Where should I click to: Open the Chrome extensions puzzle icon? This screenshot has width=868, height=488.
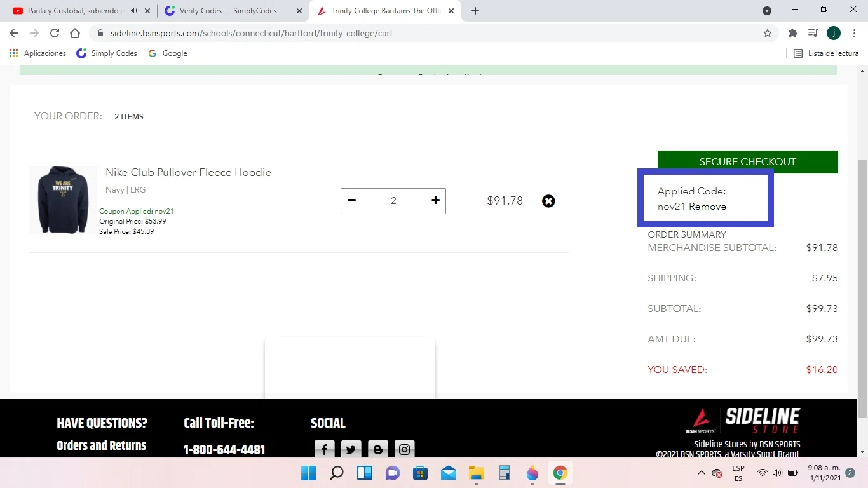pyautogui.click(x=792, y=33)
